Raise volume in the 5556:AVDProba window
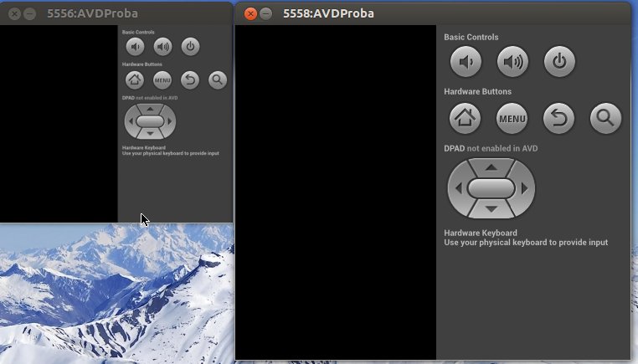 point(162,47)
